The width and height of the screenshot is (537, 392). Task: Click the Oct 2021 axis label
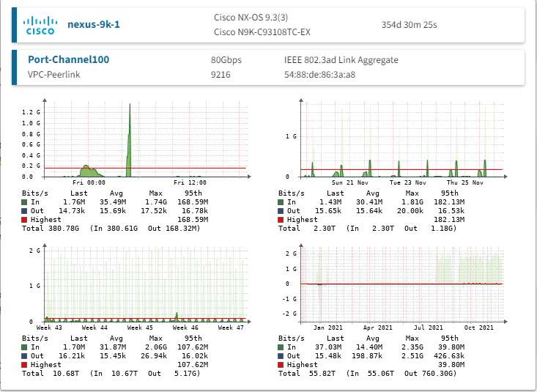479,328
